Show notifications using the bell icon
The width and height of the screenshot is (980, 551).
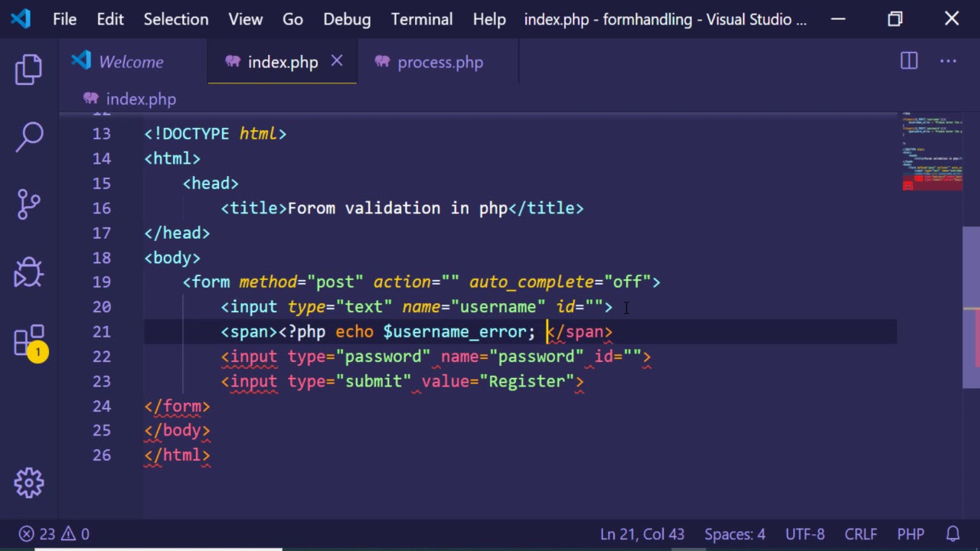click(x=953, y=534)
